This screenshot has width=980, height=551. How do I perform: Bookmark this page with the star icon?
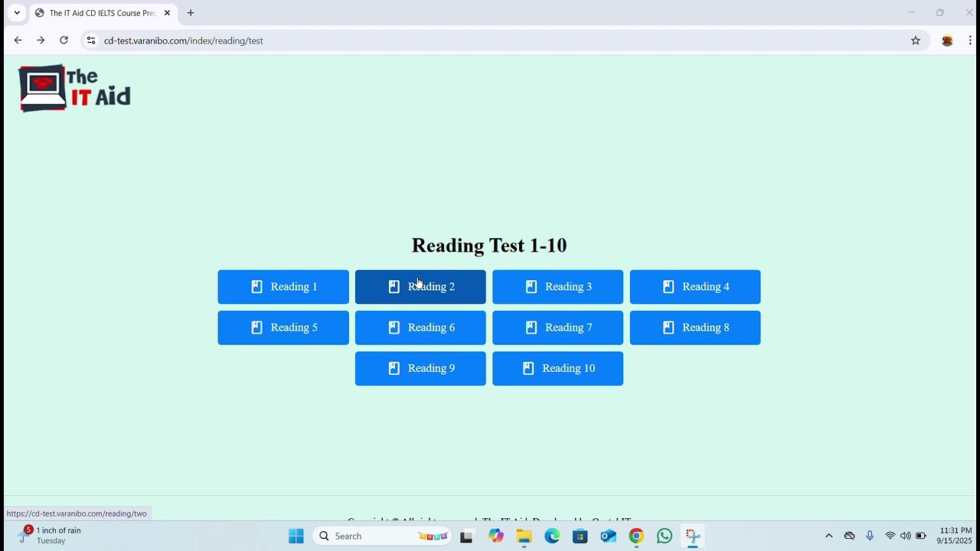(x=916, y=41)
